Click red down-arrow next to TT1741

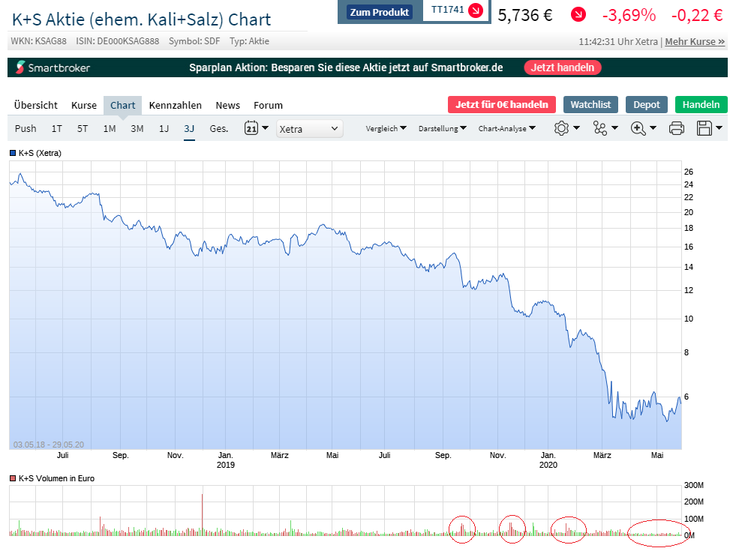pyautogui.click(x=476, y=10)
